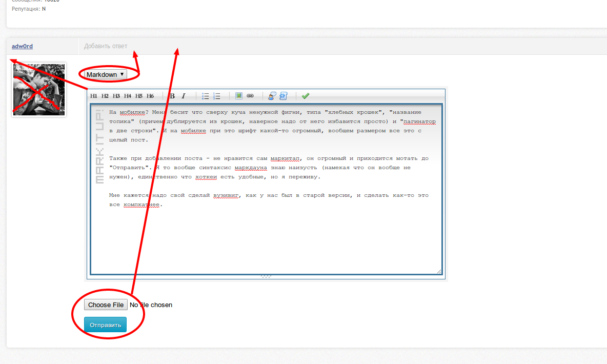Insert a numbered list

(217, 96)
